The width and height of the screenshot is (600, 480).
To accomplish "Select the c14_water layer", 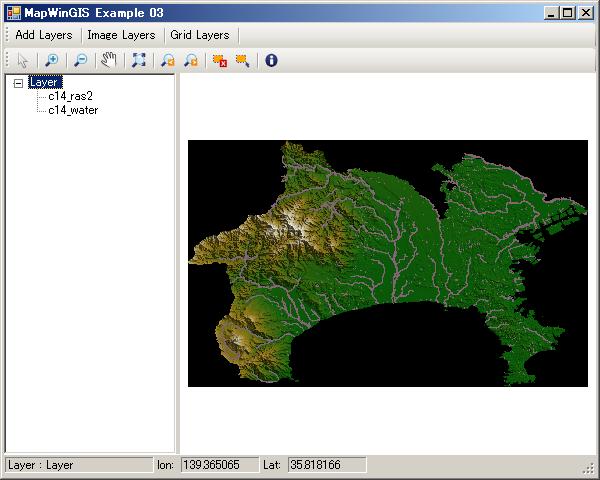I will coord(73,109).
